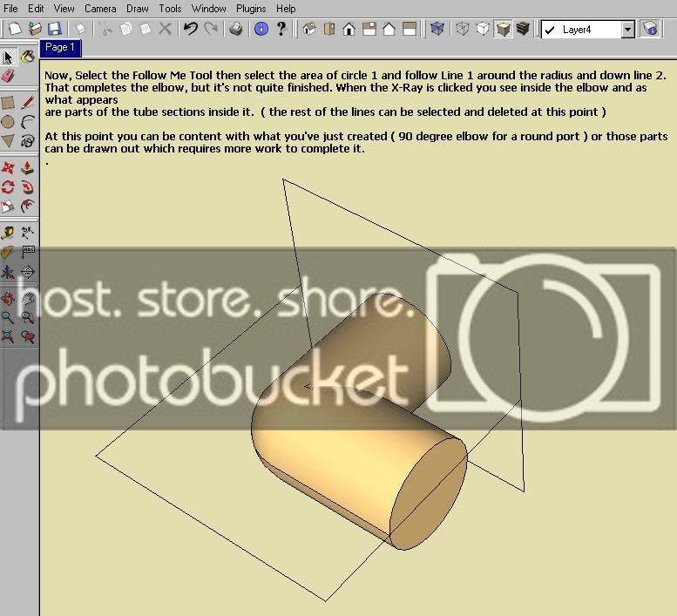Open the Layer Manager icon

(x=650, y=29)
